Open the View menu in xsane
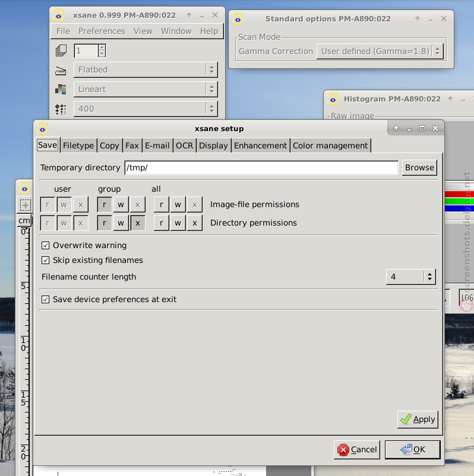Viewport: 474px width, 476px height. pos(143,31)
